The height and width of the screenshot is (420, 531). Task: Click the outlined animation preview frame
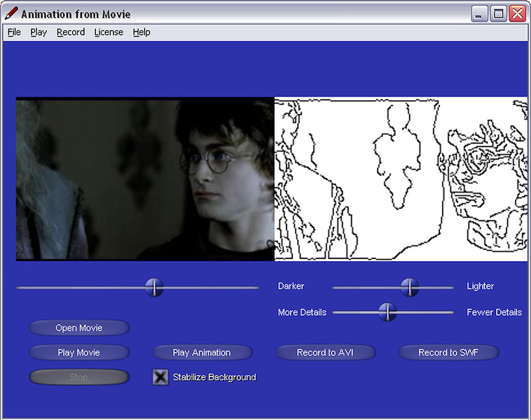(401, 179)
